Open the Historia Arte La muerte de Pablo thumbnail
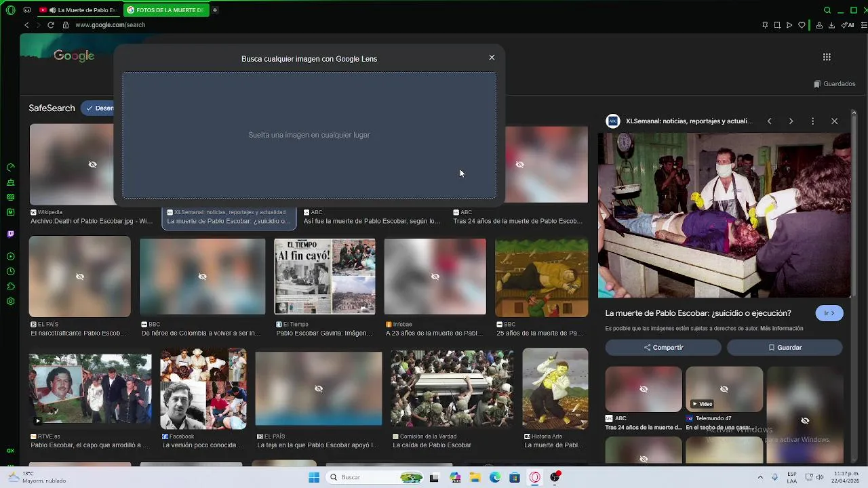This screenshot has height=488, width=868. tap(555, 389)
